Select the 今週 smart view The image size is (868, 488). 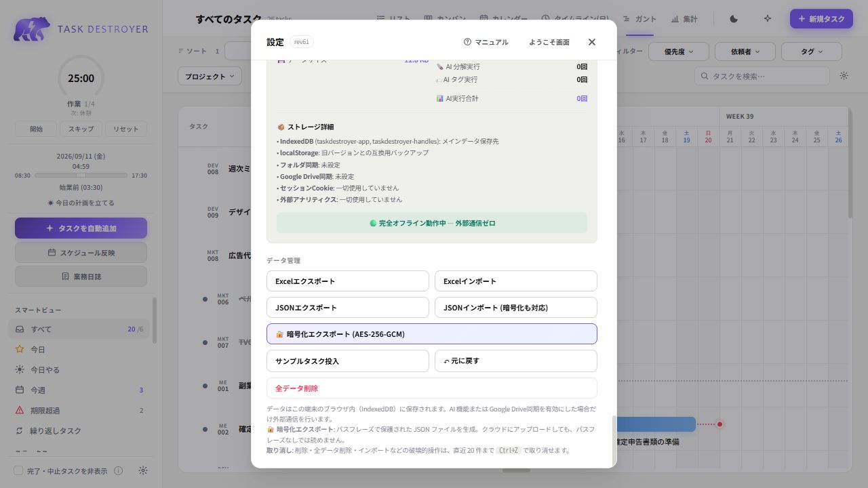[79, 390]
